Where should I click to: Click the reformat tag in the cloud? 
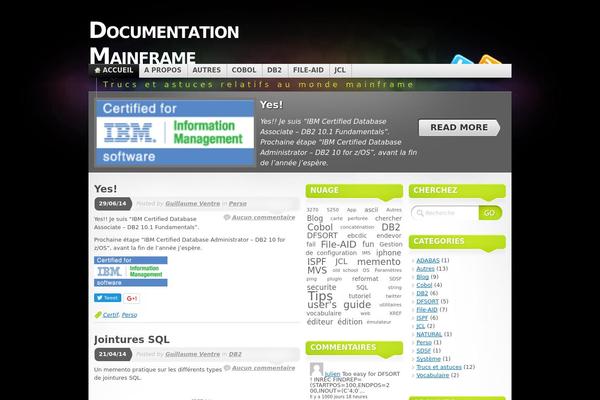click(365, 279)
